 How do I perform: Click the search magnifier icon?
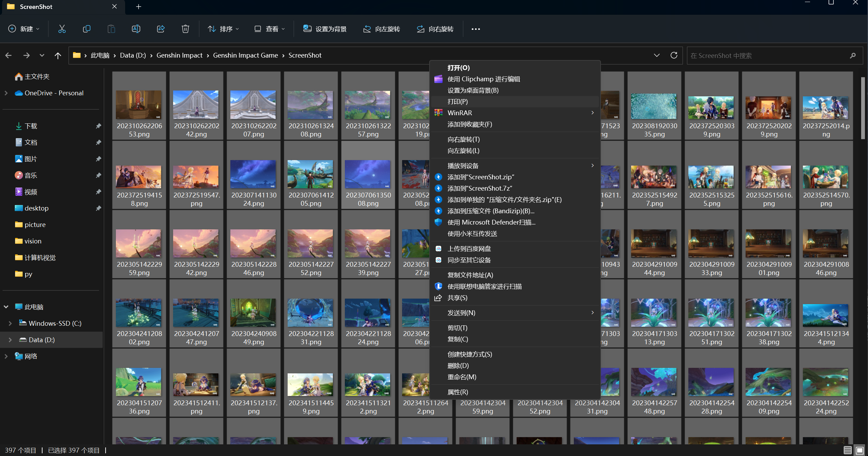pos(853,56)
